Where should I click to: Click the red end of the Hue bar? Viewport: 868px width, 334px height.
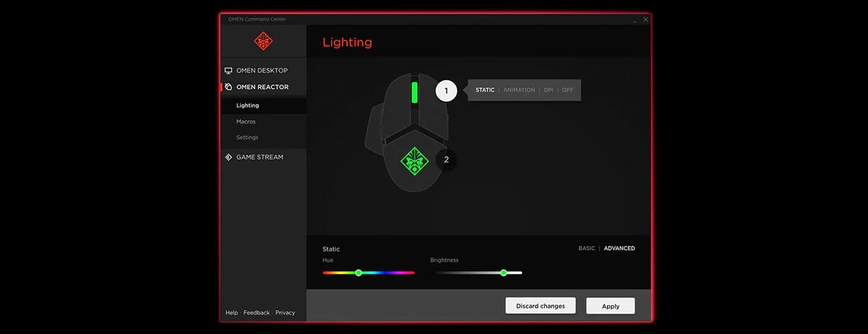click(x=325, y=273)
